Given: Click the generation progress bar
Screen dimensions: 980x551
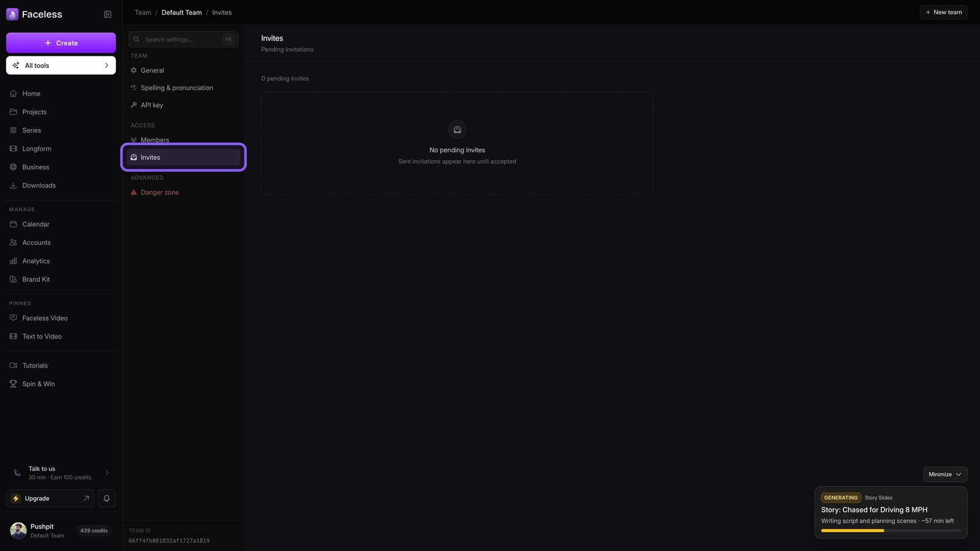Looking at the screenshot, I should (x=891, y=531).
